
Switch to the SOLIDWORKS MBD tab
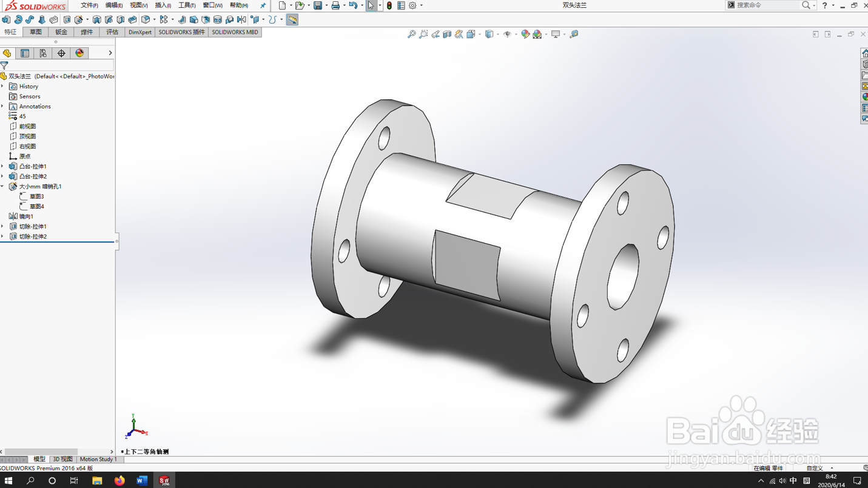point(235,32)
